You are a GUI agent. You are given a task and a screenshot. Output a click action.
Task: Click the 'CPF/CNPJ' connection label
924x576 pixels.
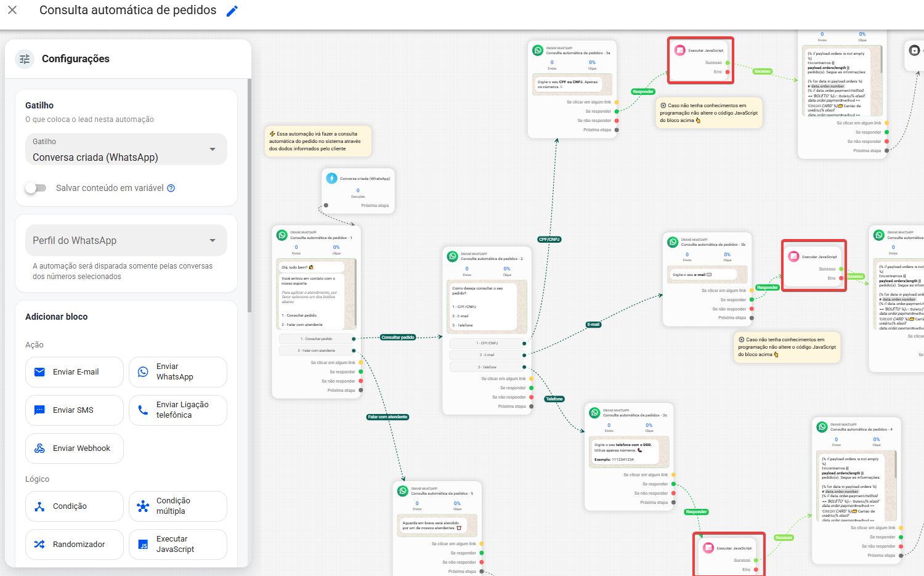[549, 240]
